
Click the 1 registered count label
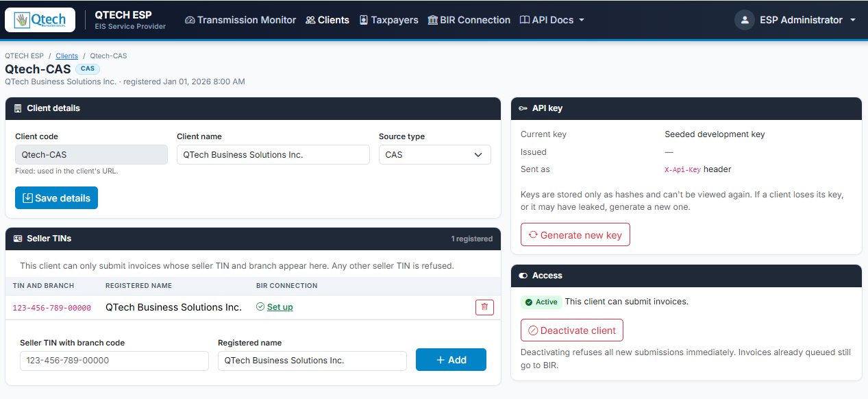(471, 239)
